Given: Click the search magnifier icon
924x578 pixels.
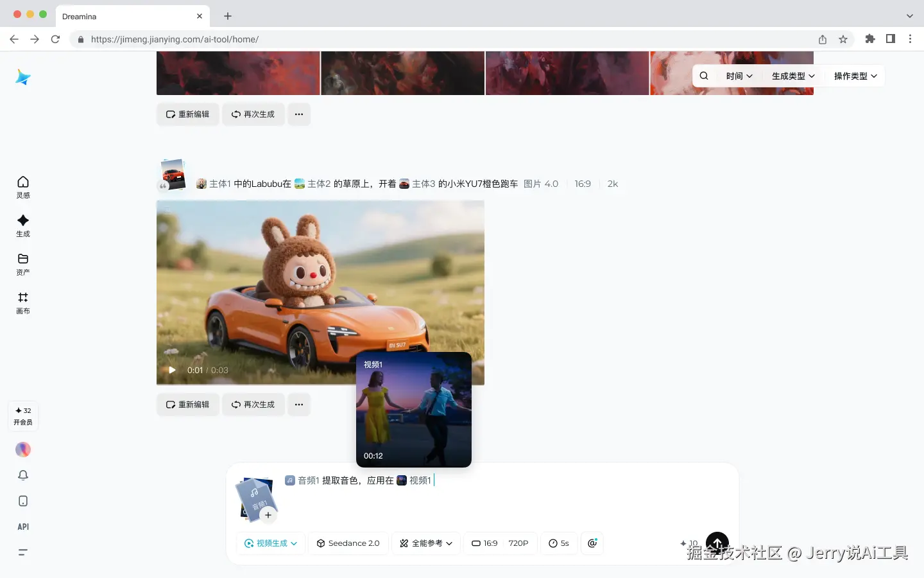Looking at the screenshot, I should (x=704, y=76).
